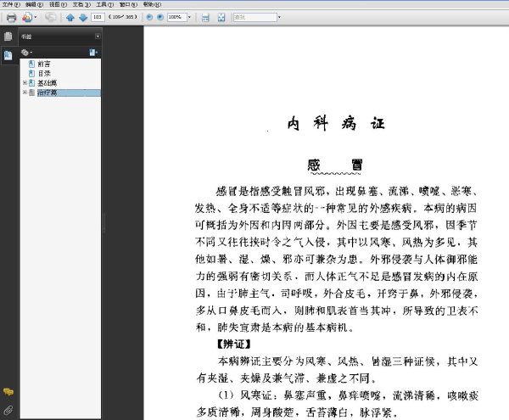
Task: Click the Bookmarks panel icon in sidebar
Action: coord(8,55)
